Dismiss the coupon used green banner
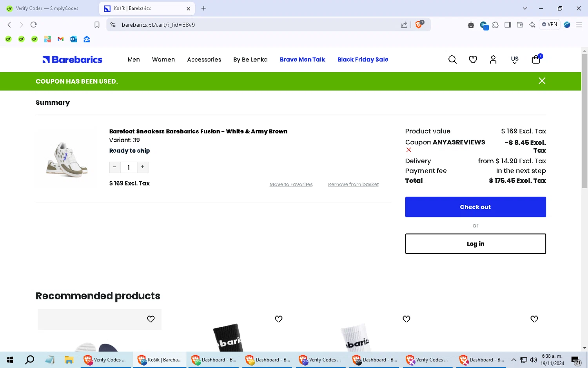Viewport: 588px width, 368px height. click(542, 81)
